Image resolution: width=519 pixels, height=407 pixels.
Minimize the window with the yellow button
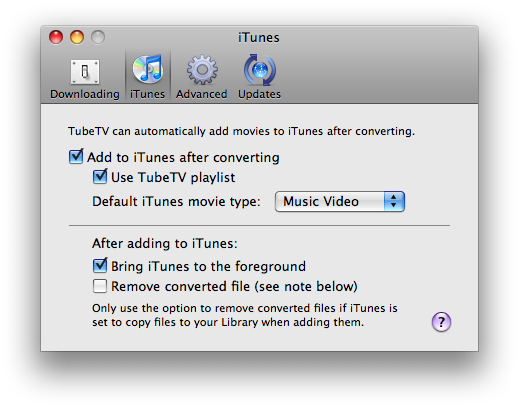click(77, 37)
